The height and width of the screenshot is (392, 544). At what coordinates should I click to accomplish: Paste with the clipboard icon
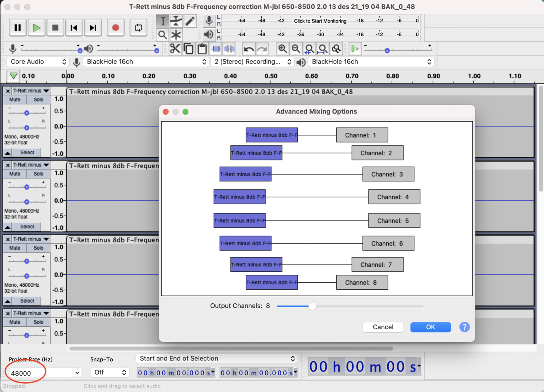202,49
